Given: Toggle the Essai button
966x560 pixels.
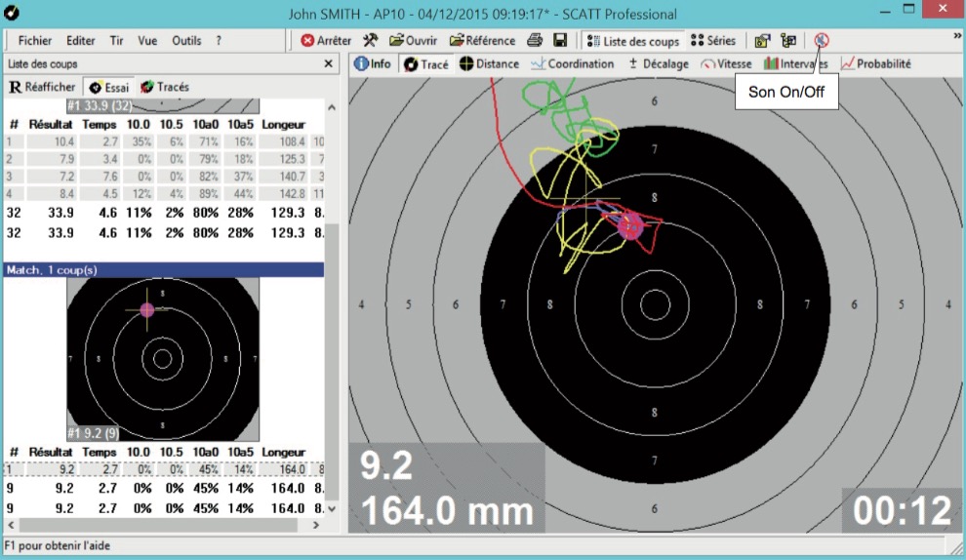Looking at the screenshot, I should point(109,87).
